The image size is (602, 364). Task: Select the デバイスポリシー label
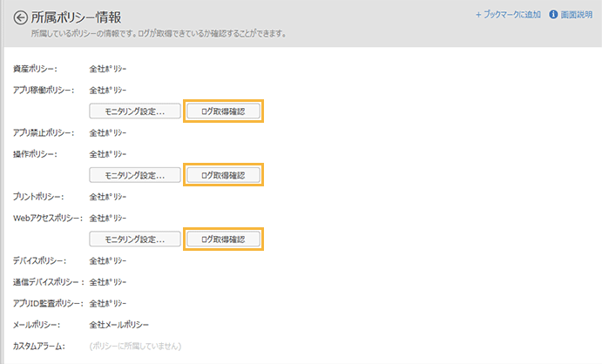tap(39, 261)
